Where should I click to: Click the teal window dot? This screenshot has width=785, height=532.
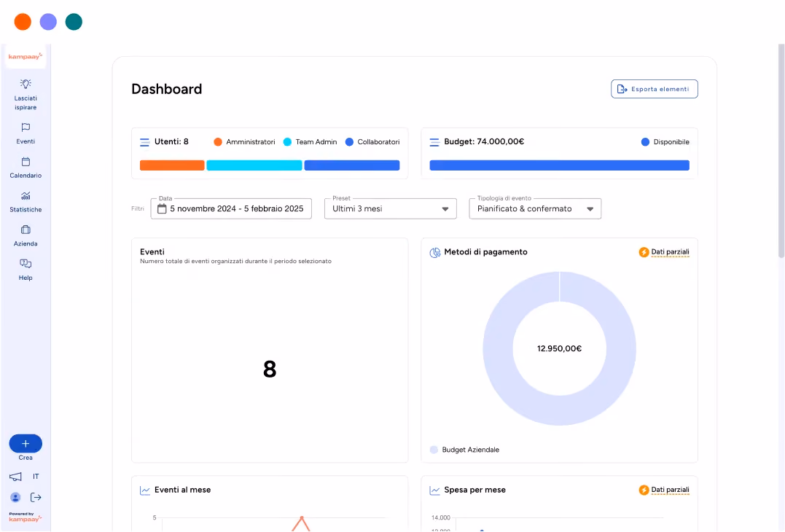74,22
